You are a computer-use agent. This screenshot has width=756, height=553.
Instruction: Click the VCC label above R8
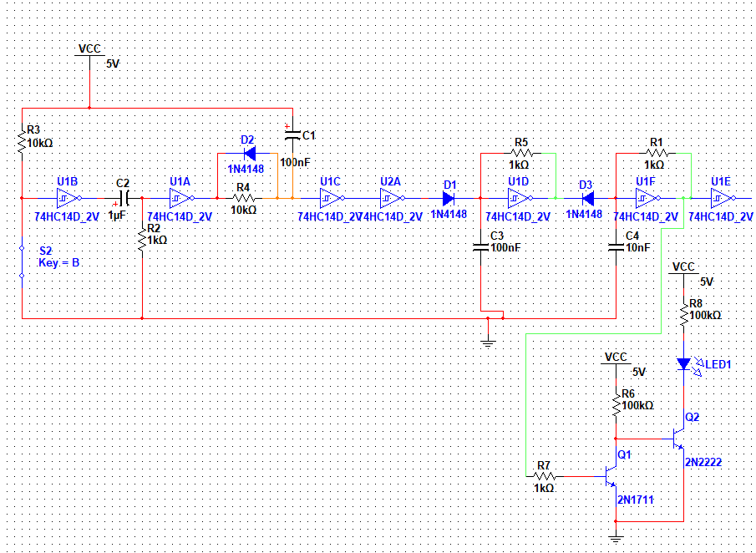click(683, 267)
